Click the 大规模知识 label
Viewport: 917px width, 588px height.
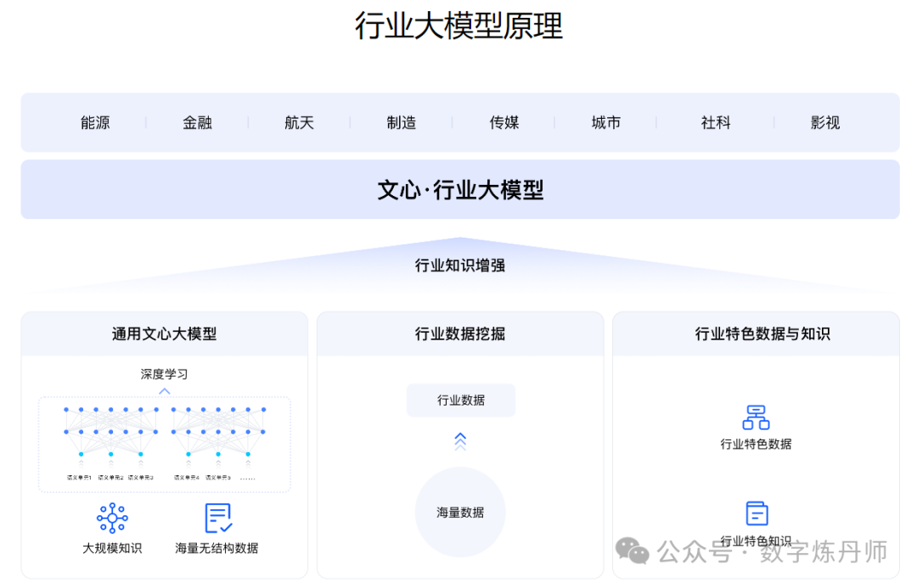tap(112, 548)
